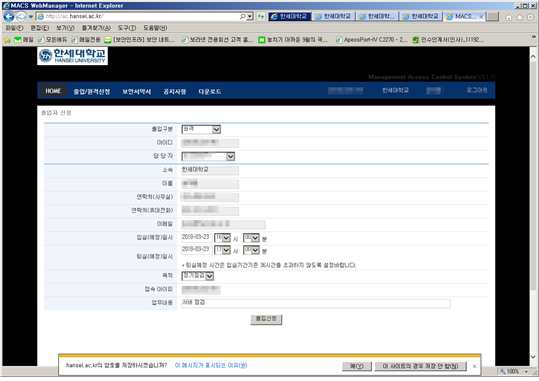
Task: Open the entry hour dropdown showing 16
Action: pyautogui.click(x=222, y=238)
